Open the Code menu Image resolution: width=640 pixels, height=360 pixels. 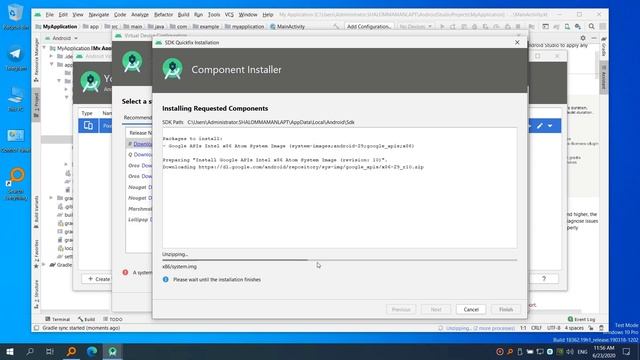click(x=120, y=15)
